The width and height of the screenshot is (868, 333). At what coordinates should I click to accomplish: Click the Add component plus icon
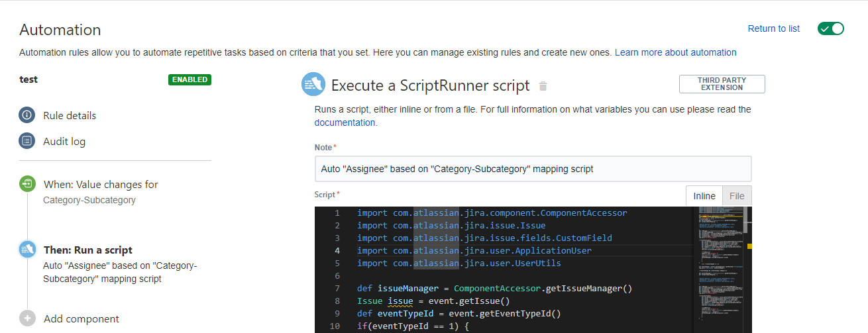[x=27, y=318]
